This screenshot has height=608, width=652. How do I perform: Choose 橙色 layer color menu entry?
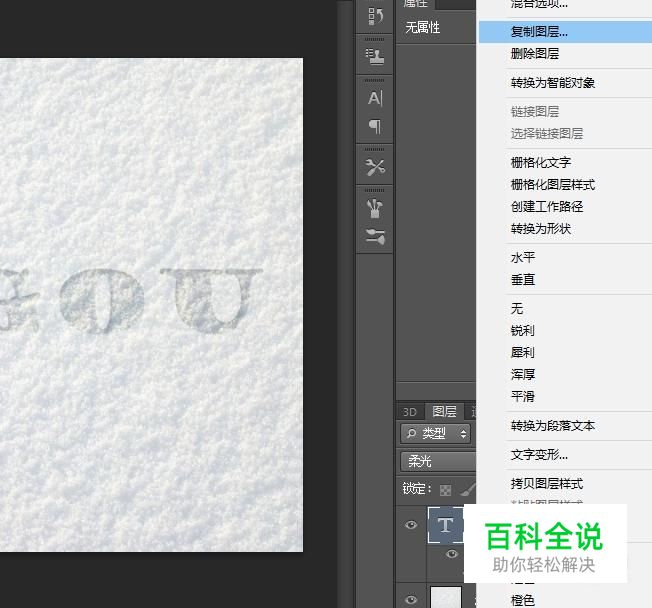click(x=523, y=601)
